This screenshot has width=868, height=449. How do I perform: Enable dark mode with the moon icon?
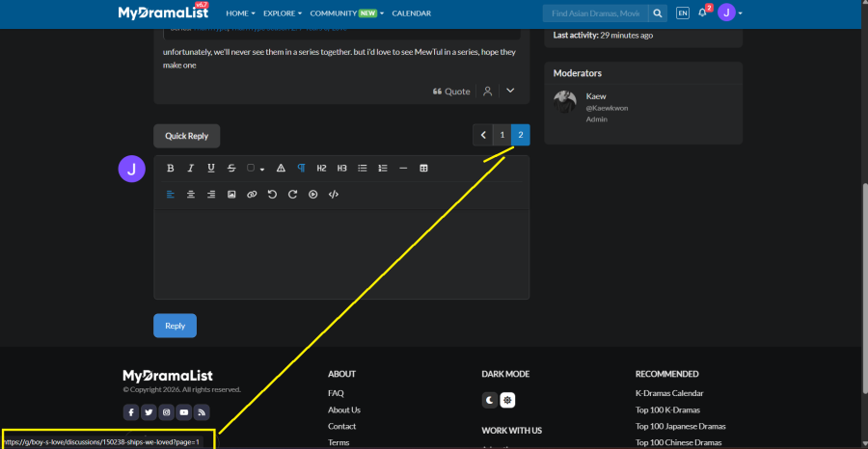click(x=490, y=400)
